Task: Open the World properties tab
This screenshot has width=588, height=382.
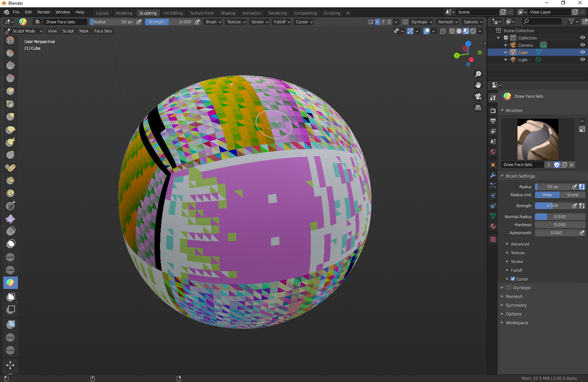Action: click(x=493, y=152)
